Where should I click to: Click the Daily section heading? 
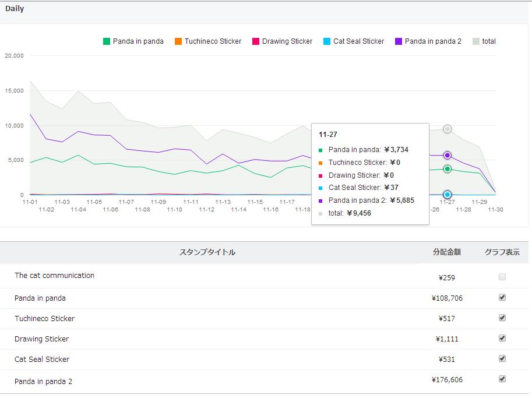pos(15,9)
